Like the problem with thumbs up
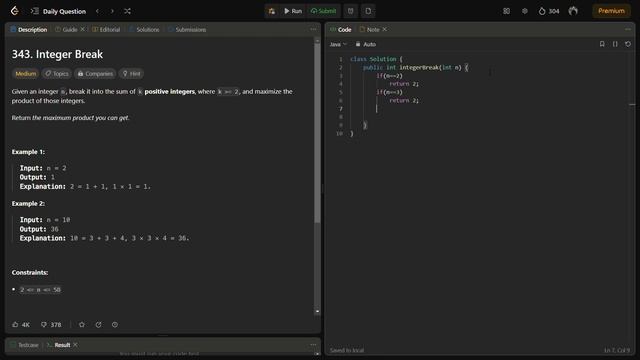The width and height of the screenshot is (640, 360). 21,324
